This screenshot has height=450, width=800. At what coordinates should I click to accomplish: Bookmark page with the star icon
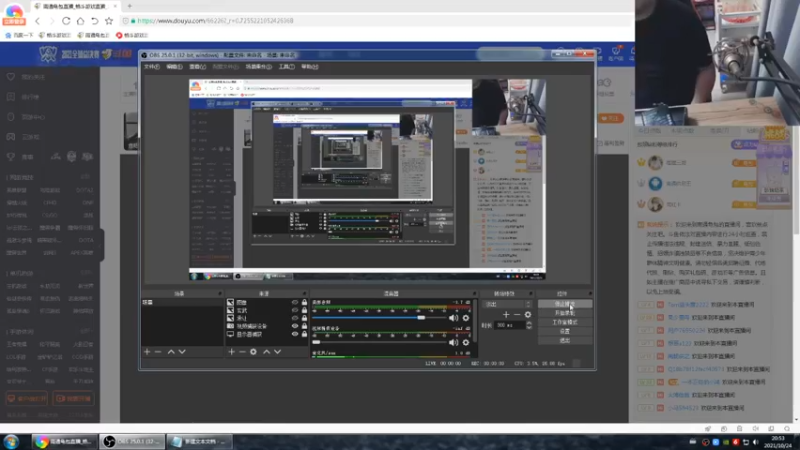tap(109, 21)
